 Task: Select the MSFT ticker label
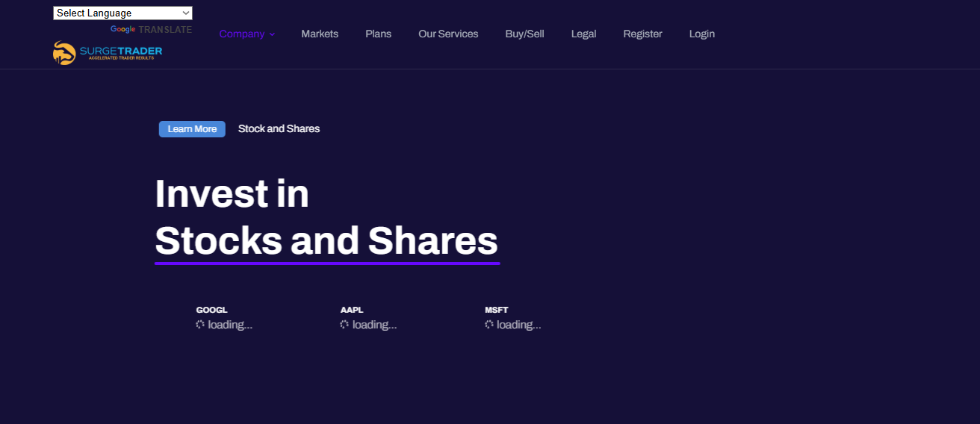coord(496,310)
